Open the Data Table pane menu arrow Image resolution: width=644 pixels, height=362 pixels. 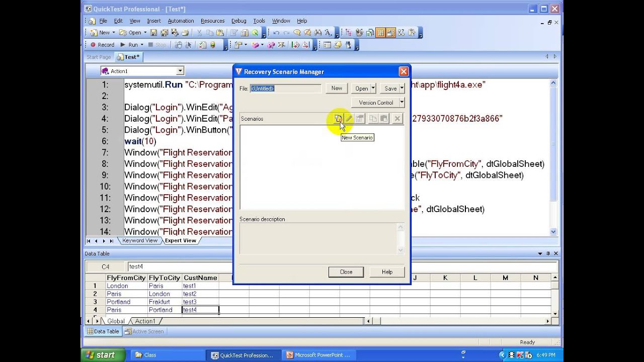click(540, 253)
